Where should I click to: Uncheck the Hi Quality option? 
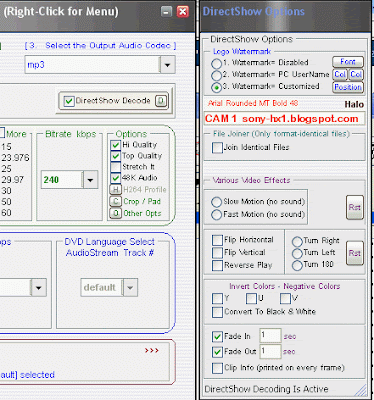point(115,145)
